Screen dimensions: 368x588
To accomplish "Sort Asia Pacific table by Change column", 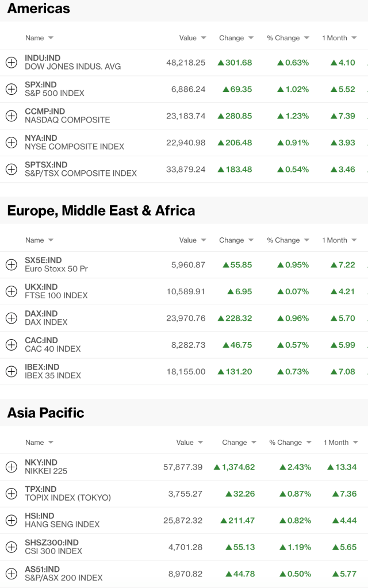I will coord(239,443).
